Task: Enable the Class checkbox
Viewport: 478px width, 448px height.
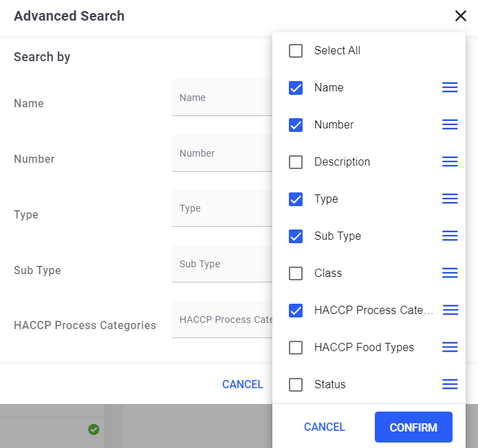Action: click(295, 273)
